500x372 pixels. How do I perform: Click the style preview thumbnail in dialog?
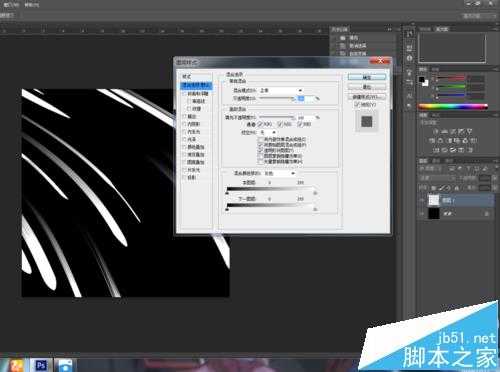tap(367, 121)
